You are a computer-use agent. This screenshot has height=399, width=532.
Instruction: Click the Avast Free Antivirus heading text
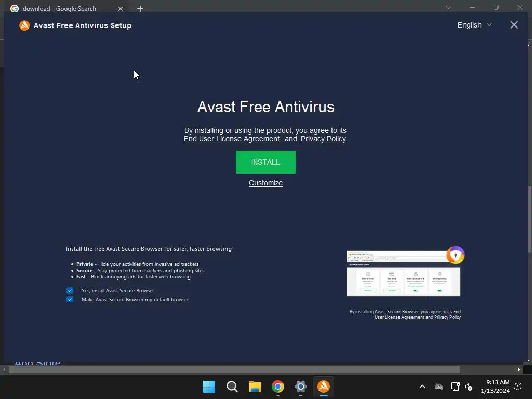265,107
